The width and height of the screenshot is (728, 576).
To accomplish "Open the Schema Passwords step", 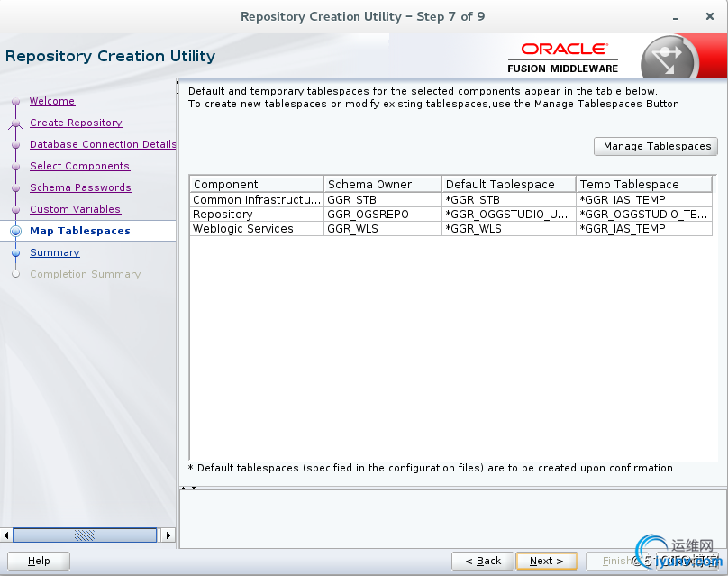I will coord(80,187).
